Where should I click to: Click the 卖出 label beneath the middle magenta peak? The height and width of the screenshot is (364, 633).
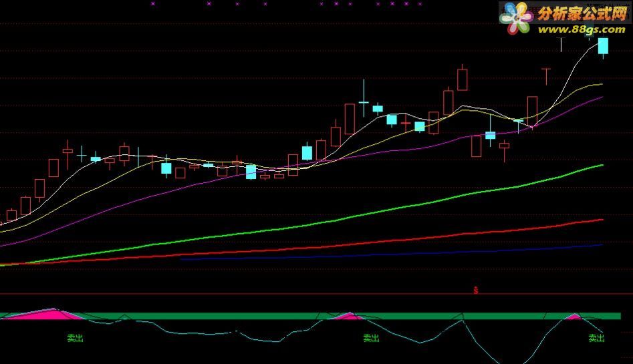371,338
